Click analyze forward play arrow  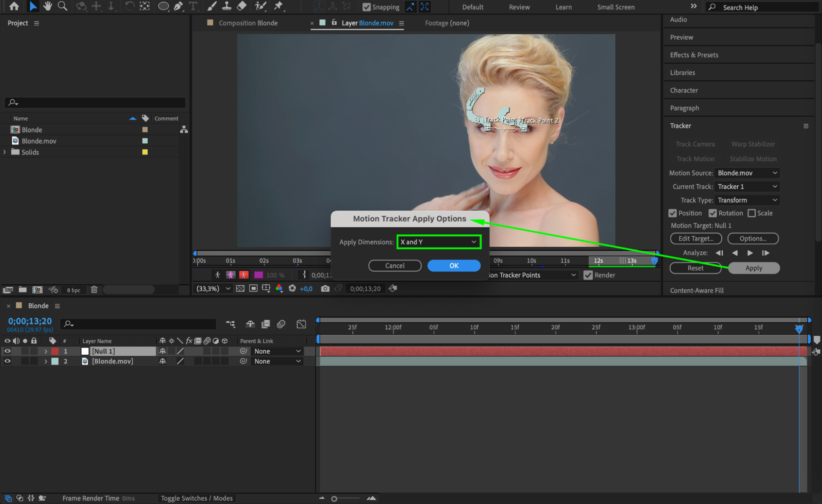(x=750, y=253)
